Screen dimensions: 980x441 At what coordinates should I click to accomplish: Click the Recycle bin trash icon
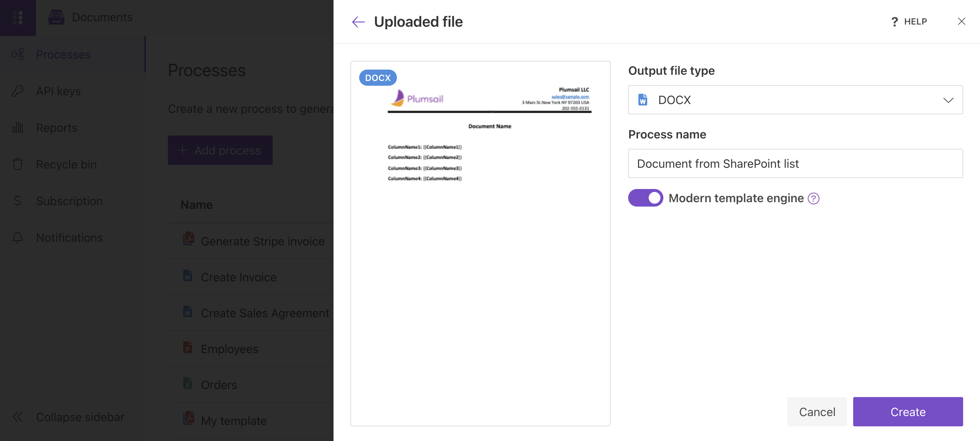18,164
